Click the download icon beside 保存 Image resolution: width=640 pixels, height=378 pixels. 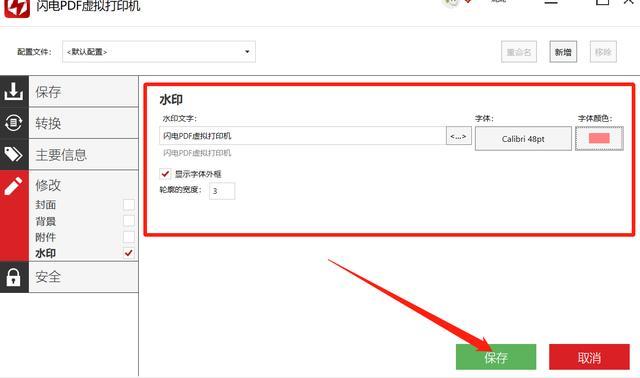pyautogui.click(x=13, y=91)
